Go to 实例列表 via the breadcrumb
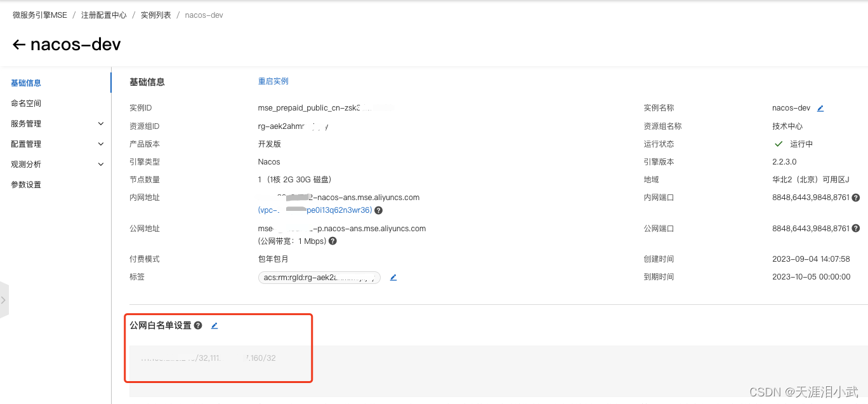The image size is (868, 404). tap(155, 15)
